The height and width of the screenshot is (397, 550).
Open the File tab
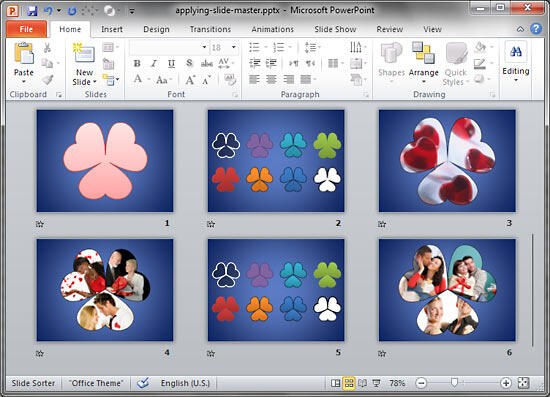click(x=26, y=29)
